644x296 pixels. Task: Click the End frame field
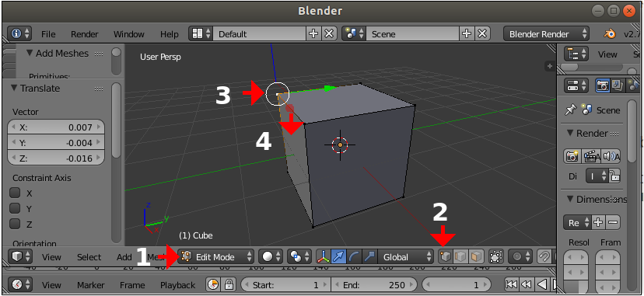point(374,285)
